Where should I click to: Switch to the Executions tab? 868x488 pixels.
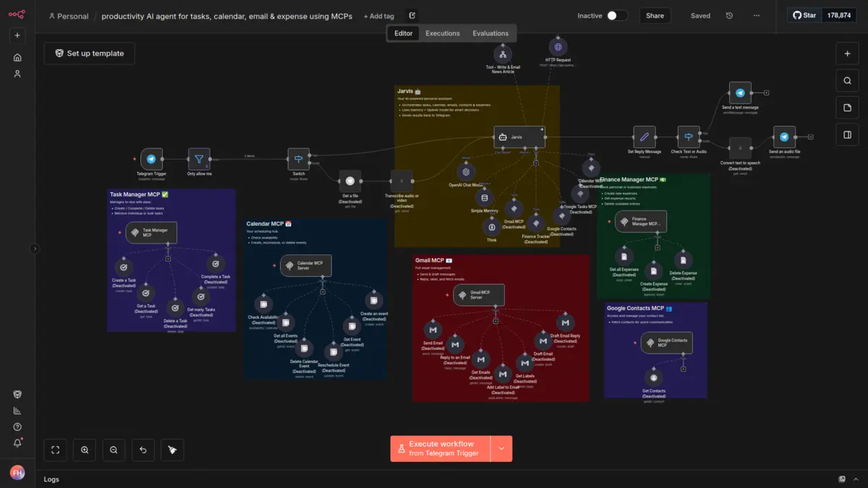click(x=442, y=33)
